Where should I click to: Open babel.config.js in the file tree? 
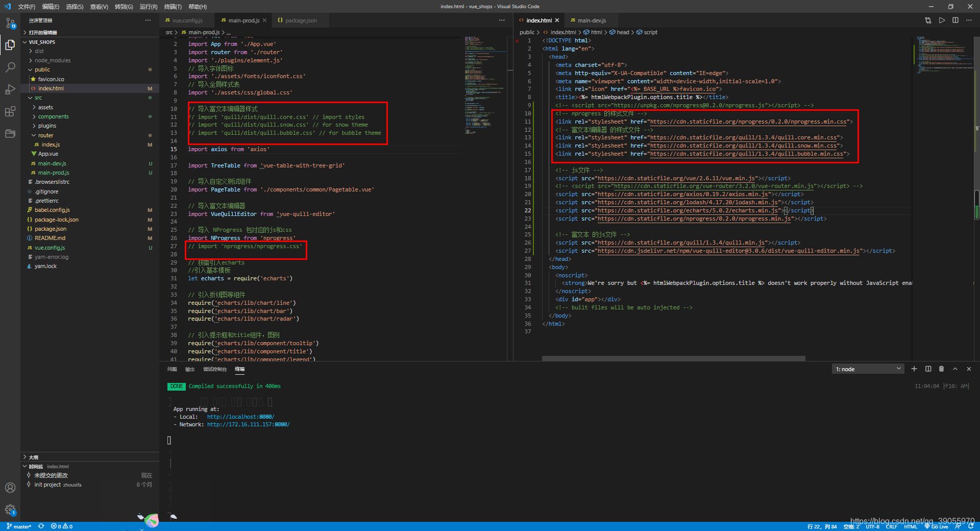pos(90,210)
